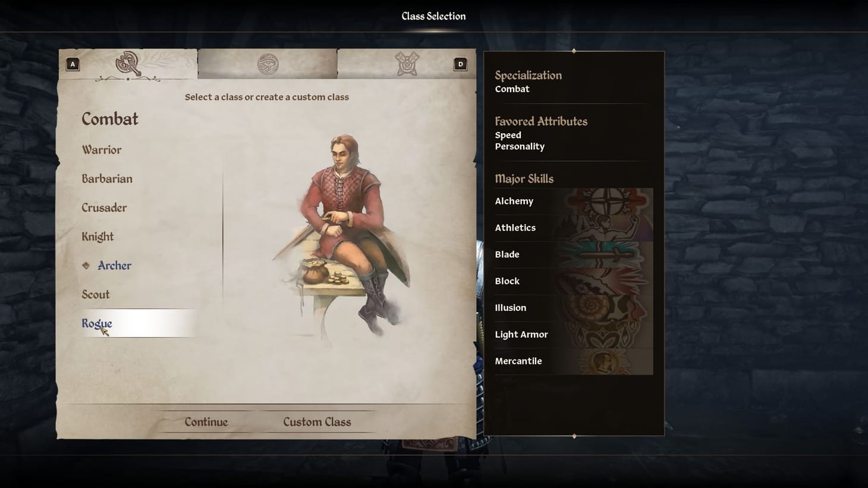868x488 pixels.
Task: Switch to the Magic eye tab icon
Action: point(268,64)
